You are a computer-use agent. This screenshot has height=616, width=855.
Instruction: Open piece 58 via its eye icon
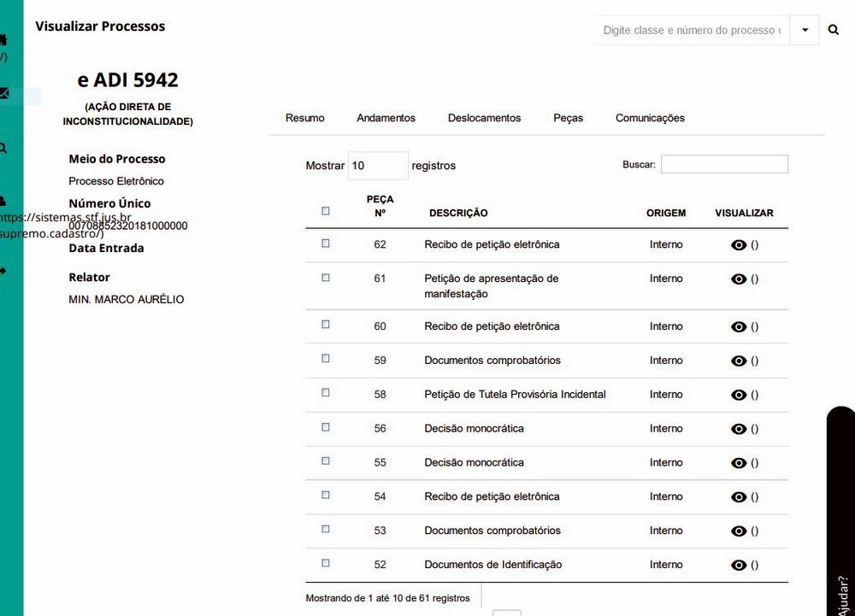739,395
